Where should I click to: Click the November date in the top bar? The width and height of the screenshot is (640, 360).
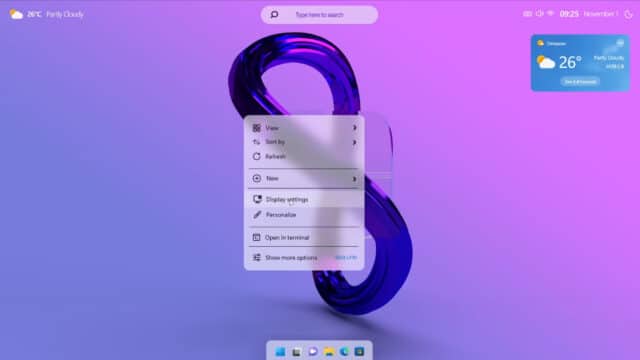(600, 14)
